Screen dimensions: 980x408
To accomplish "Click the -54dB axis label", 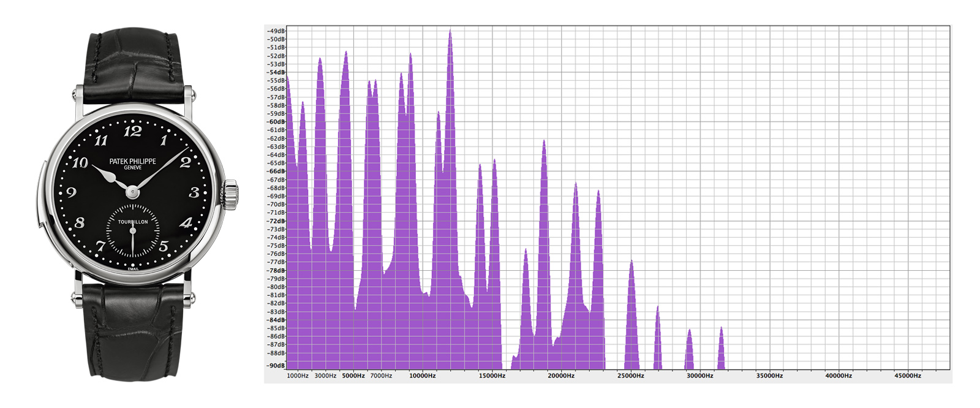I will (276, 72).
